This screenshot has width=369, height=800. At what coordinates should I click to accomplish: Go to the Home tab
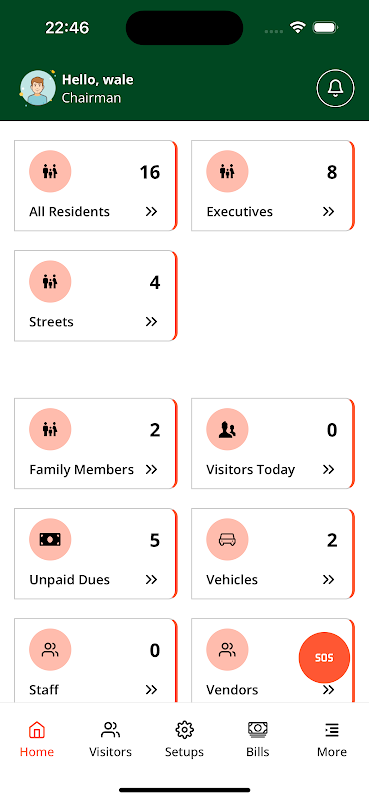click(37, 739)
